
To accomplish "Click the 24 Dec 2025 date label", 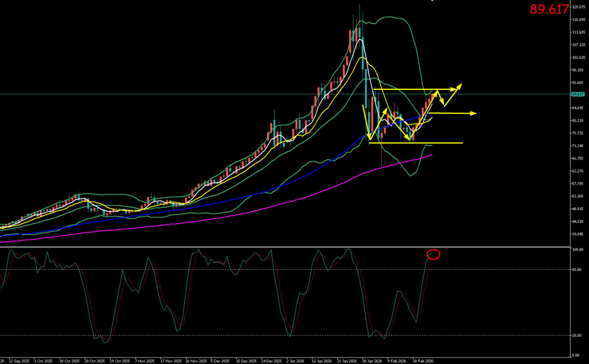I will (x=271, y=361).
